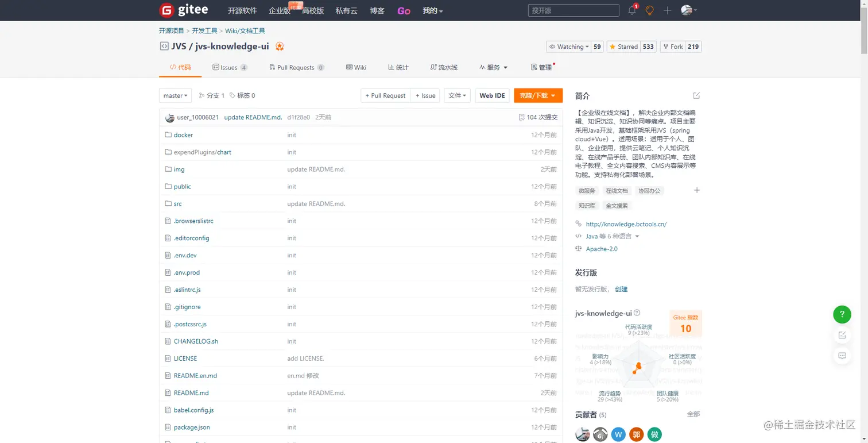Image resolution: width=868 pixels, height=443 pixels.
Task: Click the blue W contributor avatar
Action: [x=618, y=434]
